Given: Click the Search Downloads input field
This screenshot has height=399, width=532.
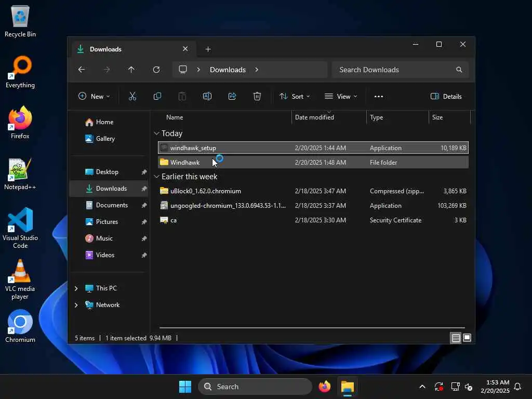Looking at the screenshot, I should point(400,70).
